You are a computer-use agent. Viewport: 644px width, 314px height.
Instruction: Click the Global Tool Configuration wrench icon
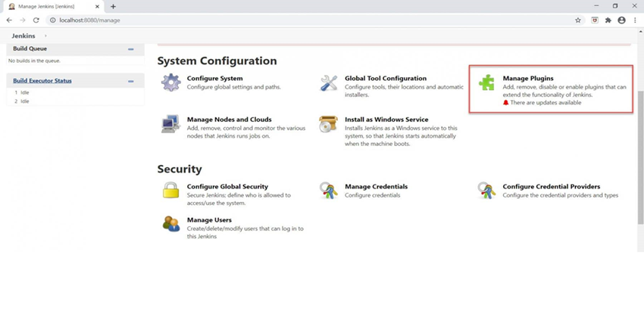coord(329,82)
